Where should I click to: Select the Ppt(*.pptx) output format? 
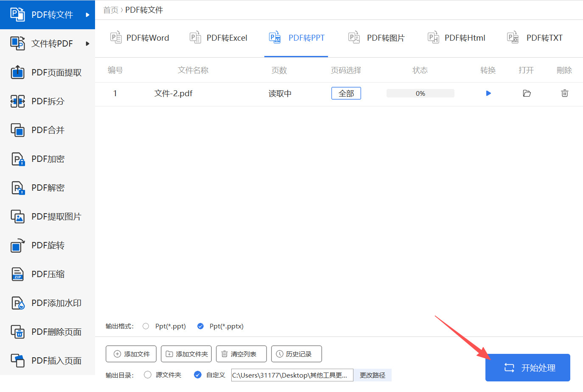pos(200,326)
